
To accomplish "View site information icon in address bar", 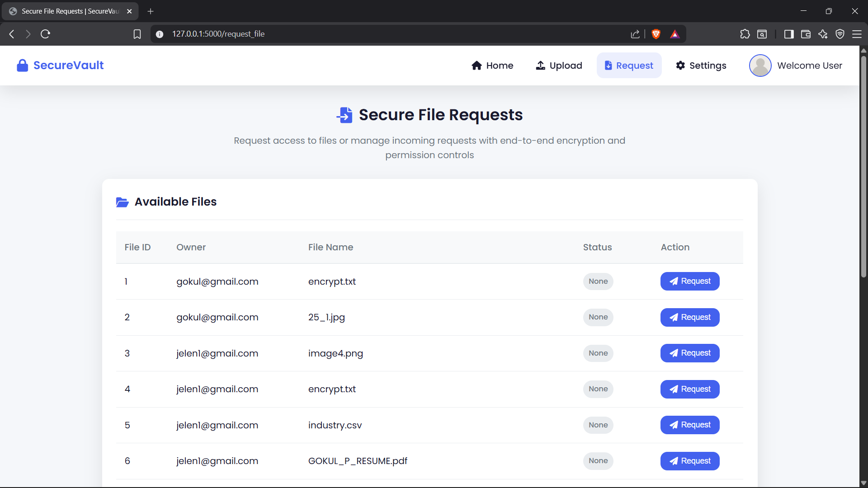I will click(160, 34).
